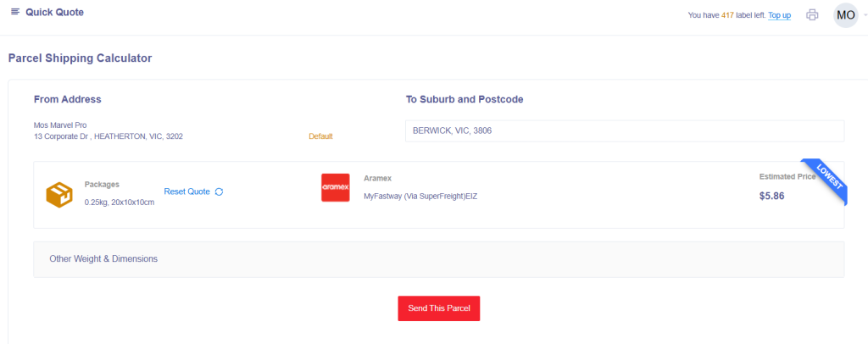The width and height of the screenshot is (868, 344).
Task: Click the package details 0.25kg, 20x10x10cm
Action: 120,203
